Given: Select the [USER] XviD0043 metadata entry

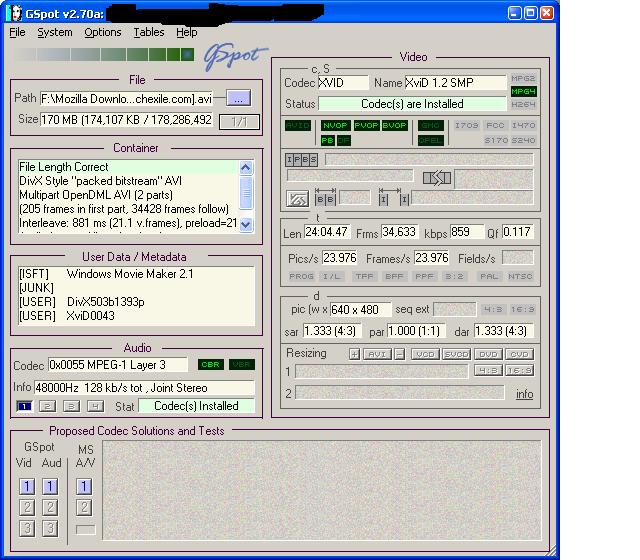Looking at the screenshot, I should coord(136,316).
